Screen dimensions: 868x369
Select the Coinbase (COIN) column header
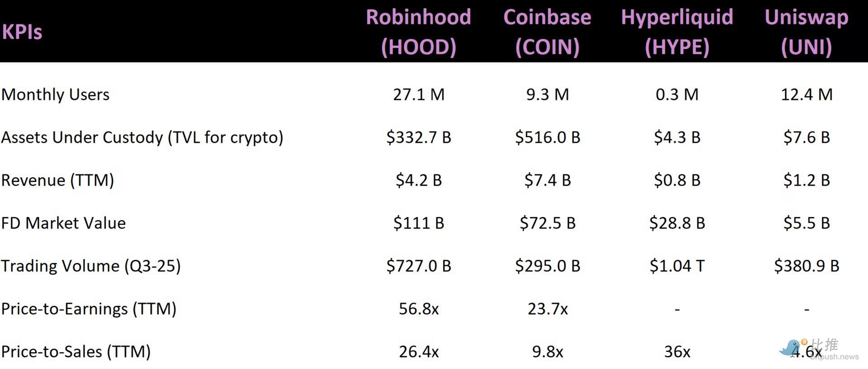pyautogui.click(x=547, y=32)
